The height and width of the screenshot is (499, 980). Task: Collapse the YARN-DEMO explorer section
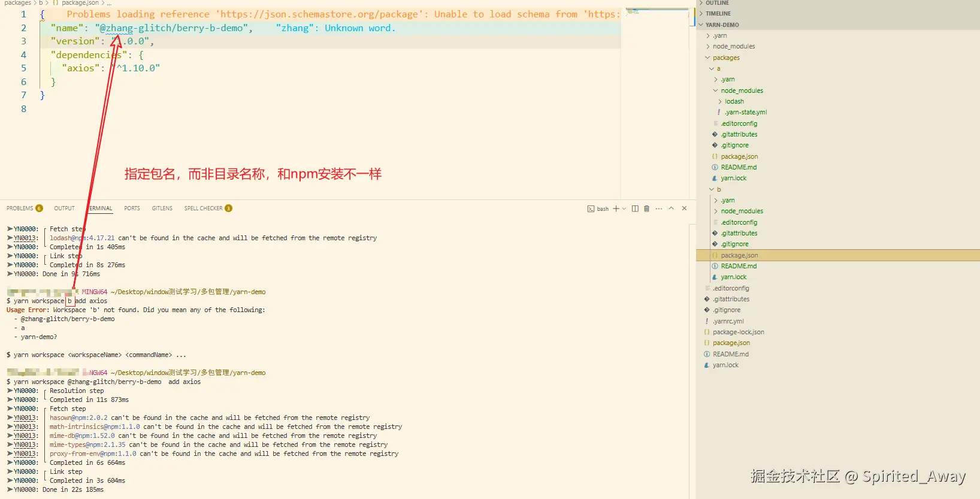point(722,25)
